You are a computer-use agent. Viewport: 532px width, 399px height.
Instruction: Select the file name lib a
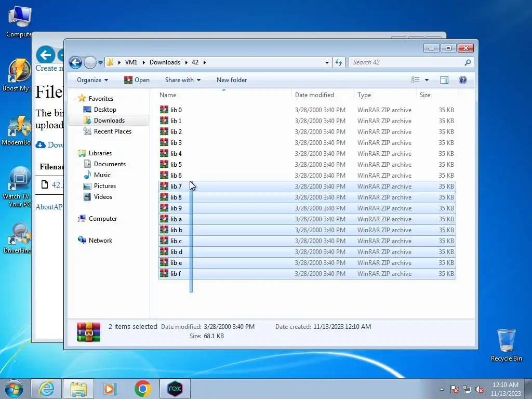coord(176,219)
